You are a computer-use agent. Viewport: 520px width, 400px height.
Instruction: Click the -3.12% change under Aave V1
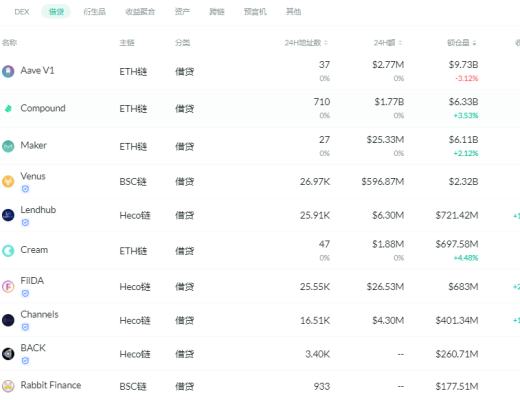tap(467, 79)
